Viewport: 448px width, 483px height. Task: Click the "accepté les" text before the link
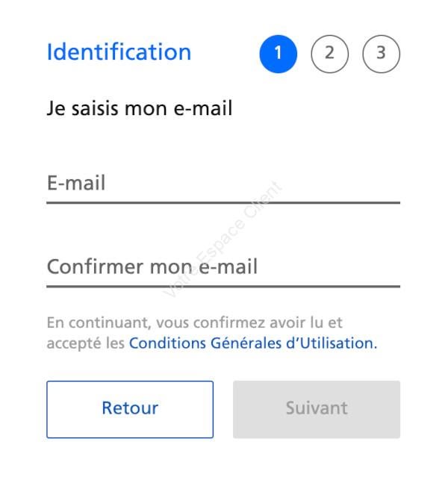pyautogui.click(x=86, y=344)
